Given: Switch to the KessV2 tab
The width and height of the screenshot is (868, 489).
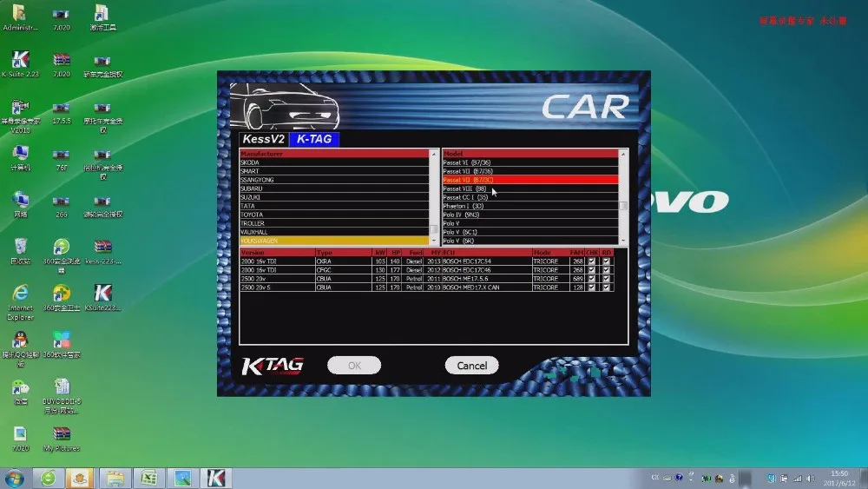Looking at the screenshot, I should (264, 139).
